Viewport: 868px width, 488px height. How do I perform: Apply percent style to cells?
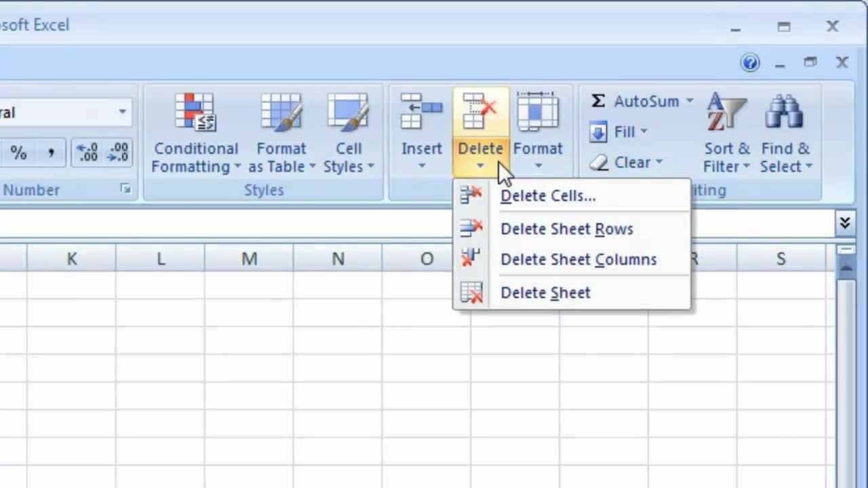point(18,153)
